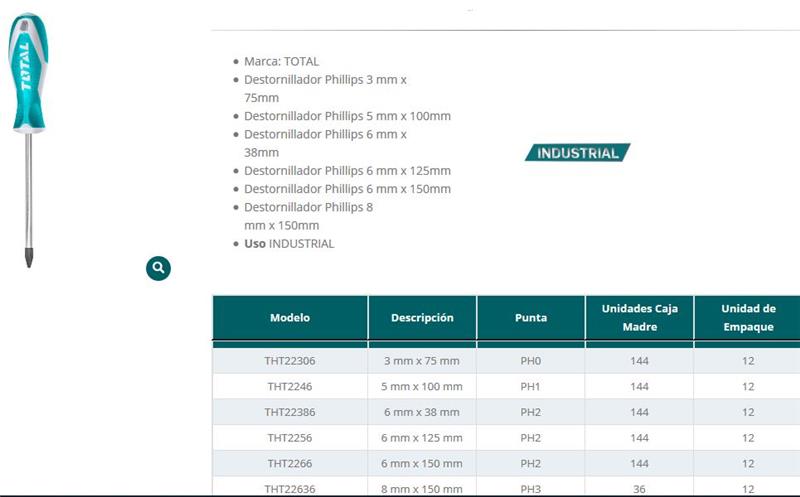Select description cell 3 mm x 75 mm
The height and width of the screenshot is (497, 800).
(x=422, y=361)
